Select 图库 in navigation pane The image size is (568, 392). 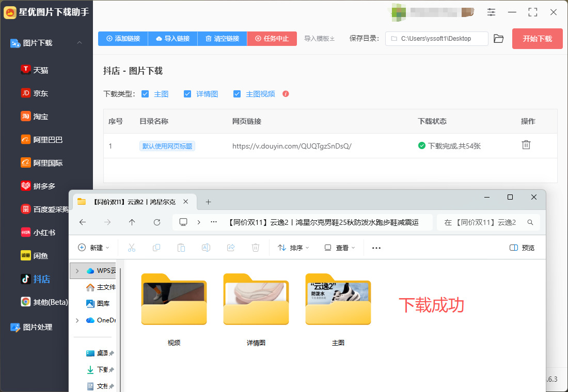coord(98,303)
